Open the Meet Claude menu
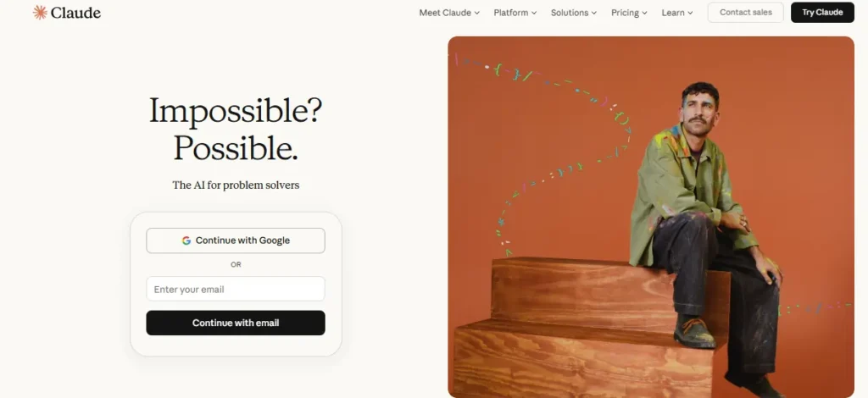The height and width of the screenshot is (398, 868). (x=445, y=13)
